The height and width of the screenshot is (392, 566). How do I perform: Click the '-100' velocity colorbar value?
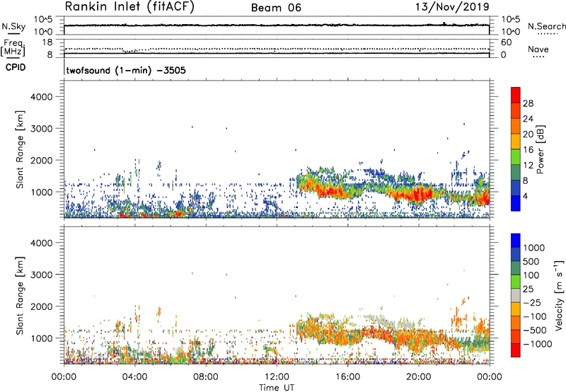point(534,316)
